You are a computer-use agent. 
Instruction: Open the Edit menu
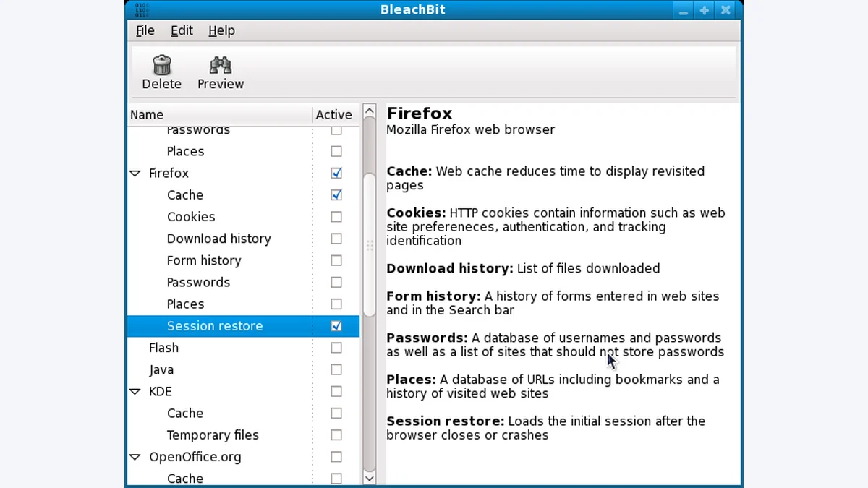click(182, 30)
